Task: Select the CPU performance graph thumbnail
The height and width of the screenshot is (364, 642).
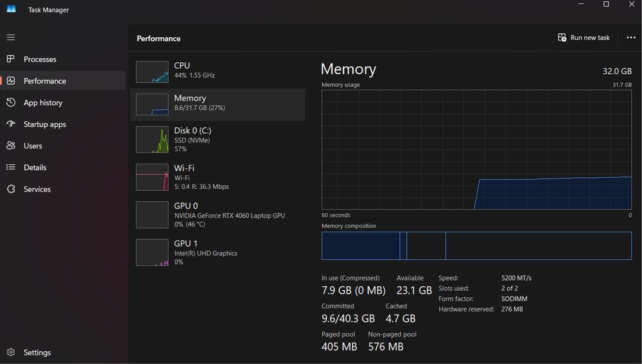Action: [152, 72]
